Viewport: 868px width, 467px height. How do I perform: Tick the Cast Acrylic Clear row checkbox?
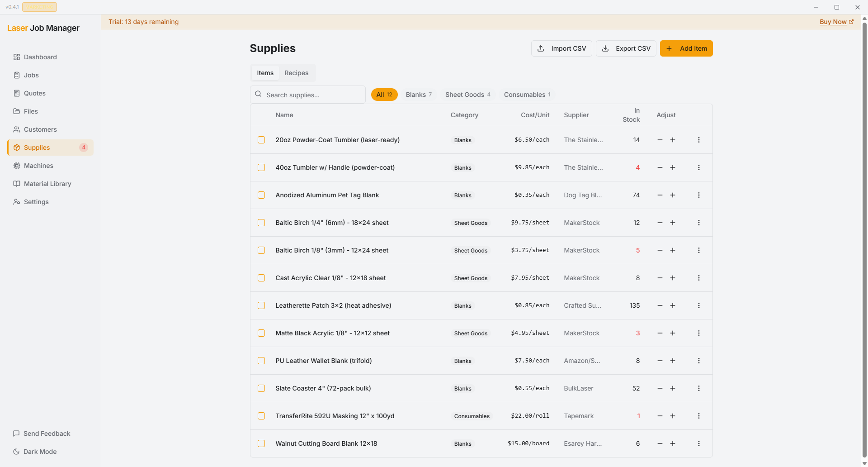(x=261, y=278)
